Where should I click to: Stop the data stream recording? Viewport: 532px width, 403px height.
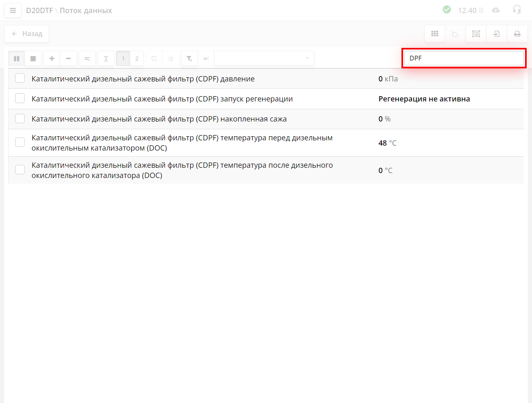pyautogui.click(x=33, y=59)
